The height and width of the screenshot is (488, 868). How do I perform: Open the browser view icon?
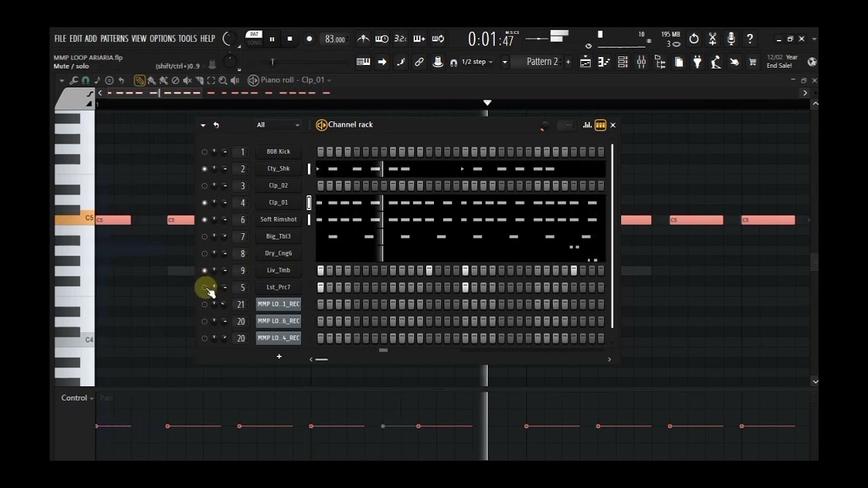point(660,62)
